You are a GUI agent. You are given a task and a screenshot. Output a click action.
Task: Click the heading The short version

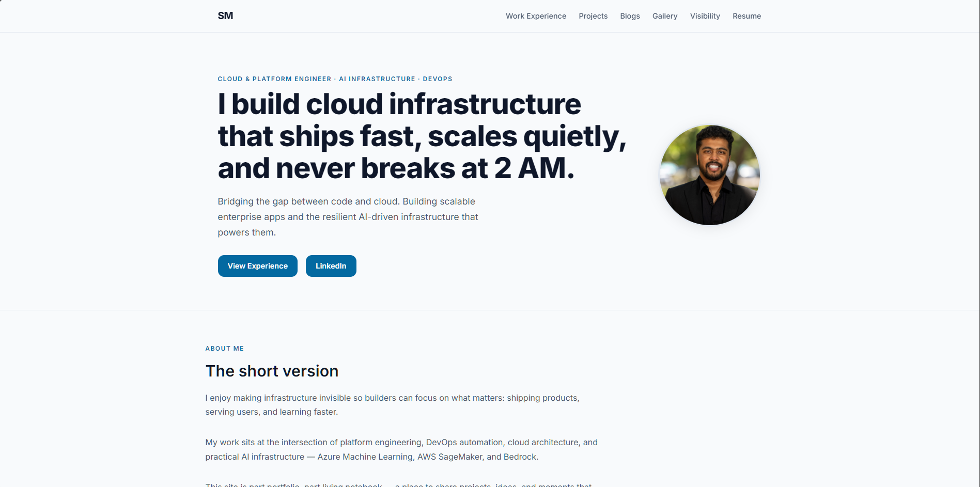coord(272,371)
